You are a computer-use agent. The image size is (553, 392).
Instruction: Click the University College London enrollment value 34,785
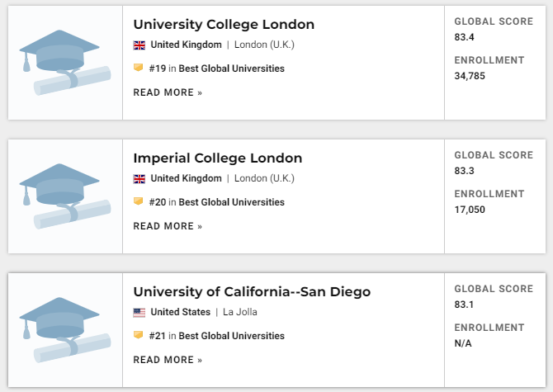[470, 76]
